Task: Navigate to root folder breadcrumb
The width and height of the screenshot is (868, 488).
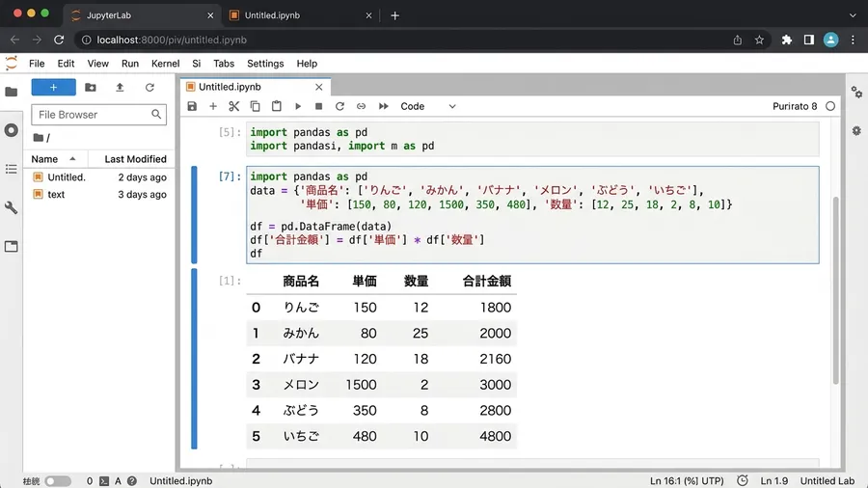Action: [x=39, y=138]
